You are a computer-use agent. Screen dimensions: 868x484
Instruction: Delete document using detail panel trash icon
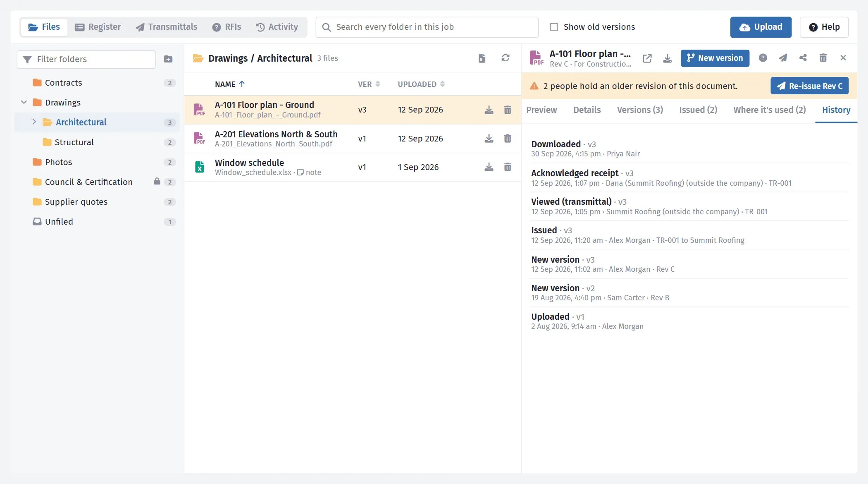(823, 58)
